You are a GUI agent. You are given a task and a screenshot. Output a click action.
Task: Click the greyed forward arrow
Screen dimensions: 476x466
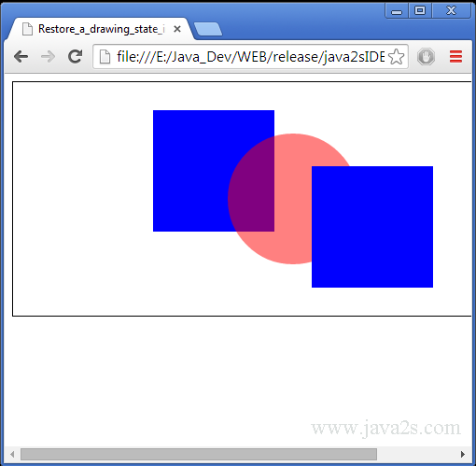[48, 57]
